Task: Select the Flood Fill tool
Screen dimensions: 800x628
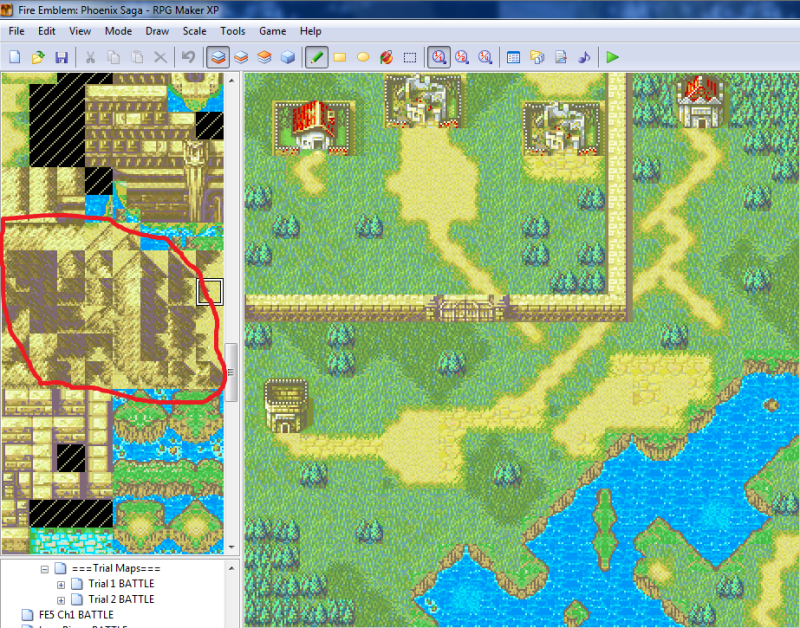Action: (386, 57)
